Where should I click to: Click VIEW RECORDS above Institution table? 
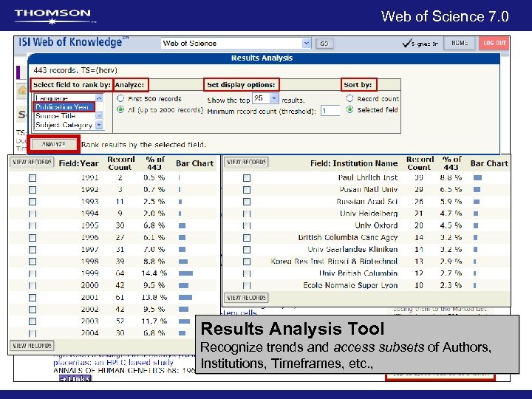246,162
